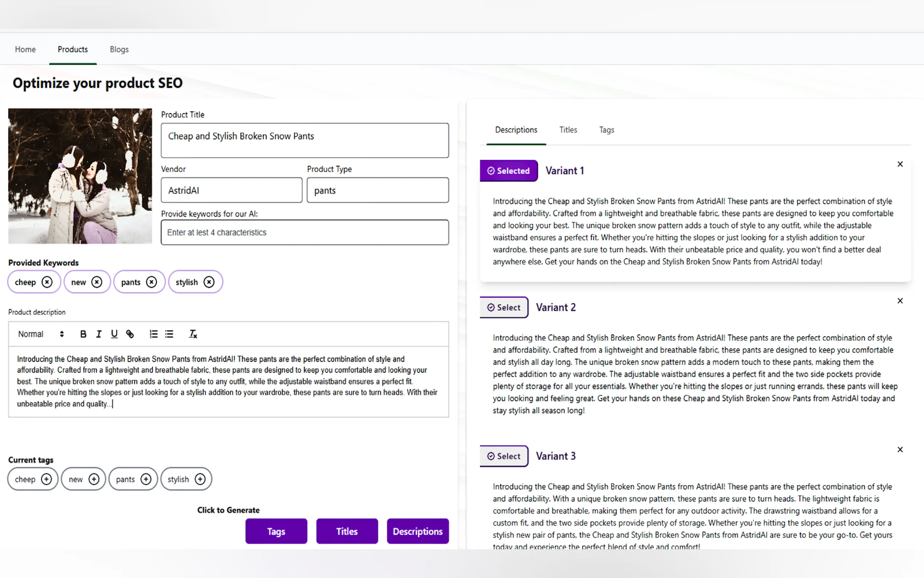Open the Blogs navigation tab
This screenshot has width=924, height=578.
(x=119, y=49)
